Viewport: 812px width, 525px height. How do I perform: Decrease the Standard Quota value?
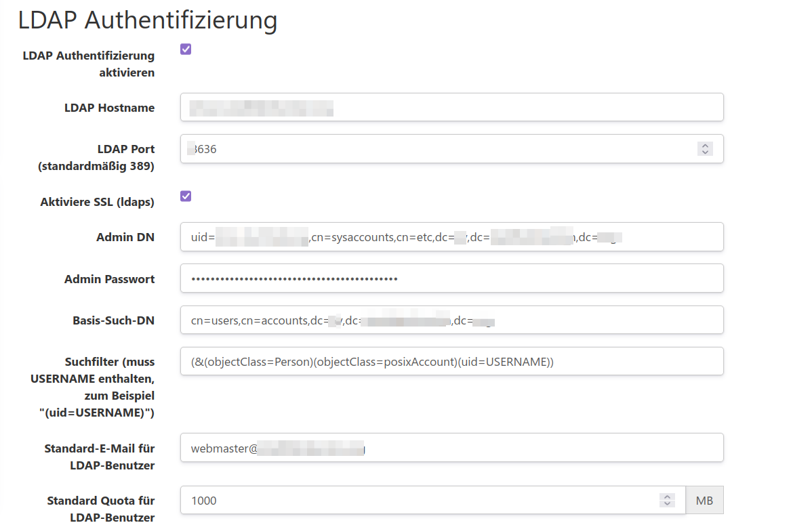tap(667, 504)
